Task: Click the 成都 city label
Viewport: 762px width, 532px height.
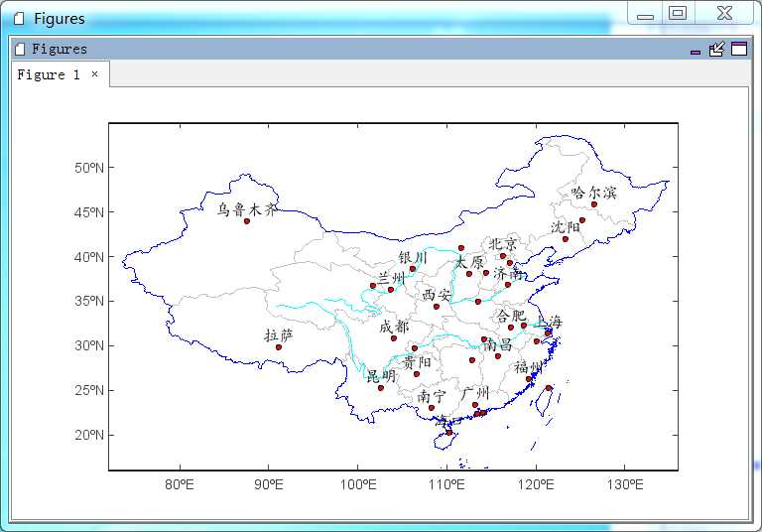Action: (394, 327)
